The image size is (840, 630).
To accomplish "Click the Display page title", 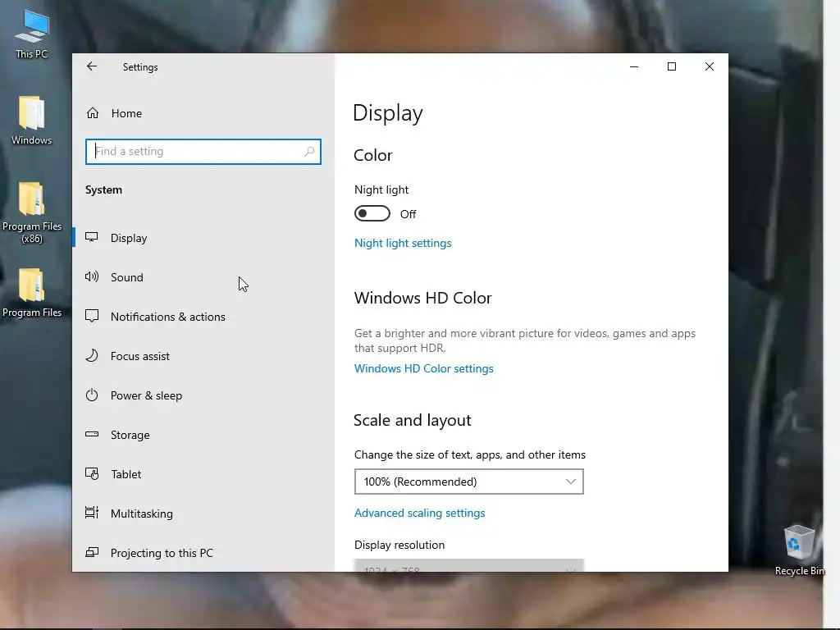I will click(388, 113).
